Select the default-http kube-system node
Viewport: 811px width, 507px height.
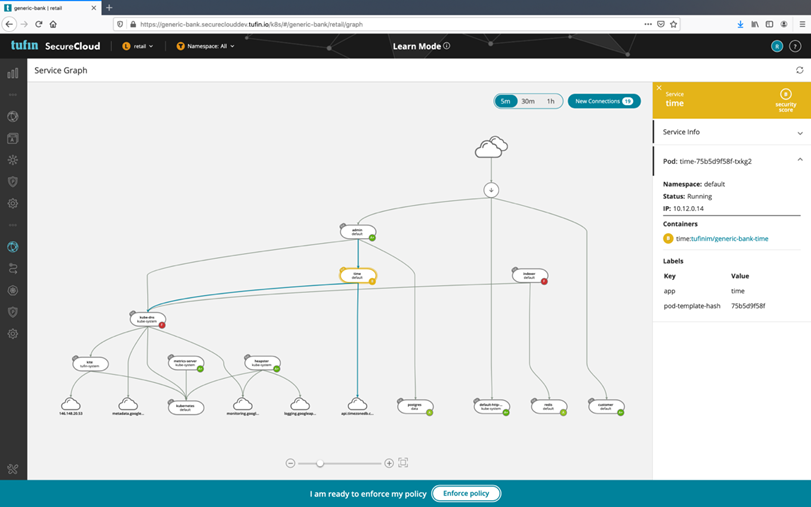click(491, 407)
